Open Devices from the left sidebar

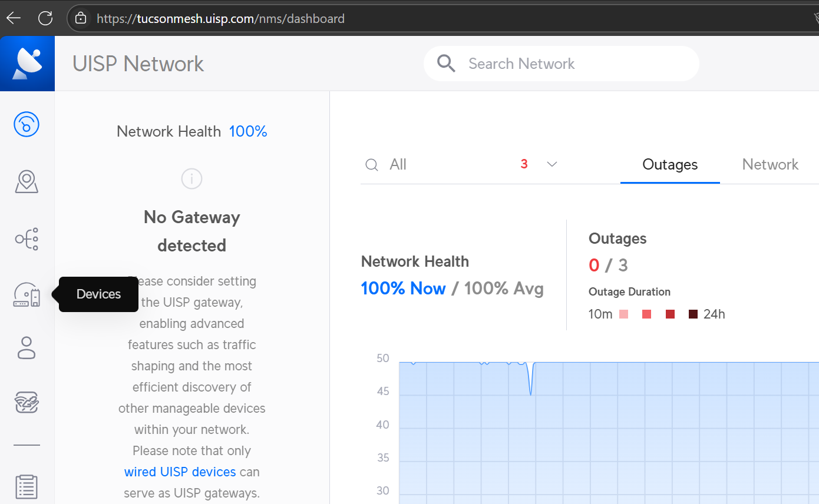click(27, 294)
